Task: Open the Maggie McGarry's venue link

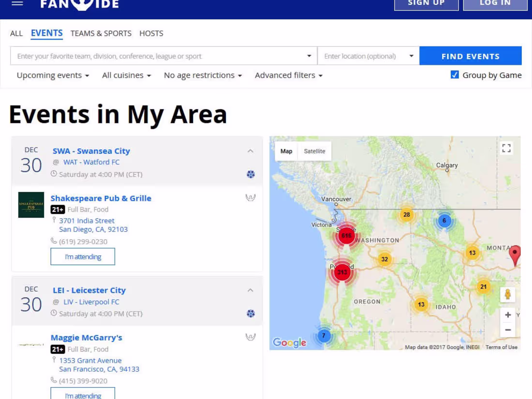Action: [x=87, y=338]
